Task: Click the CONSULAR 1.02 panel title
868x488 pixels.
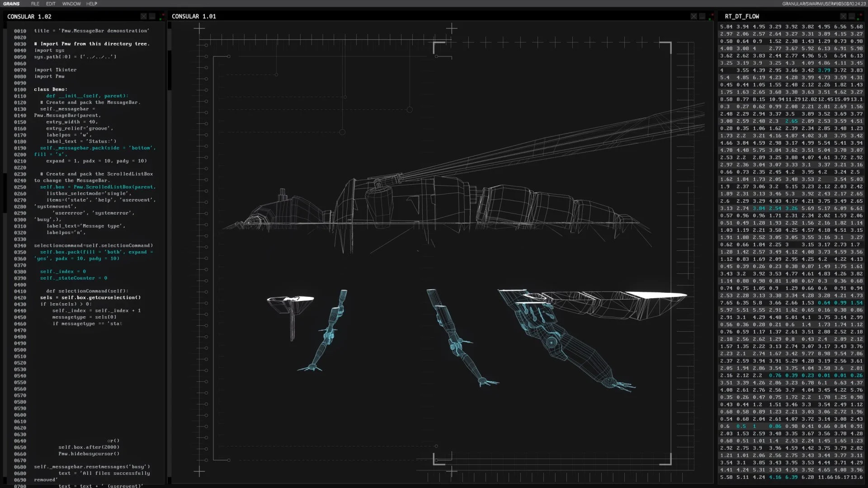Action: point(29,16)
